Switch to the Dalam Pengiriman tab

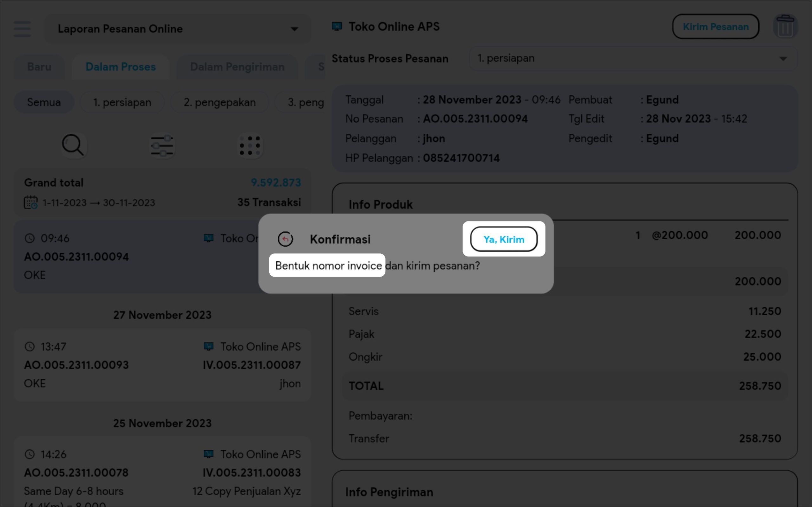[237, 67]
